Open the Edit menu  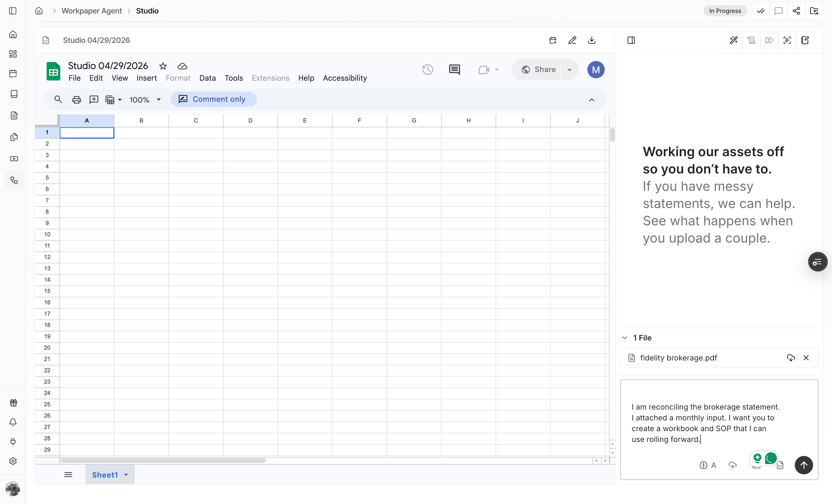coord(96,78)
